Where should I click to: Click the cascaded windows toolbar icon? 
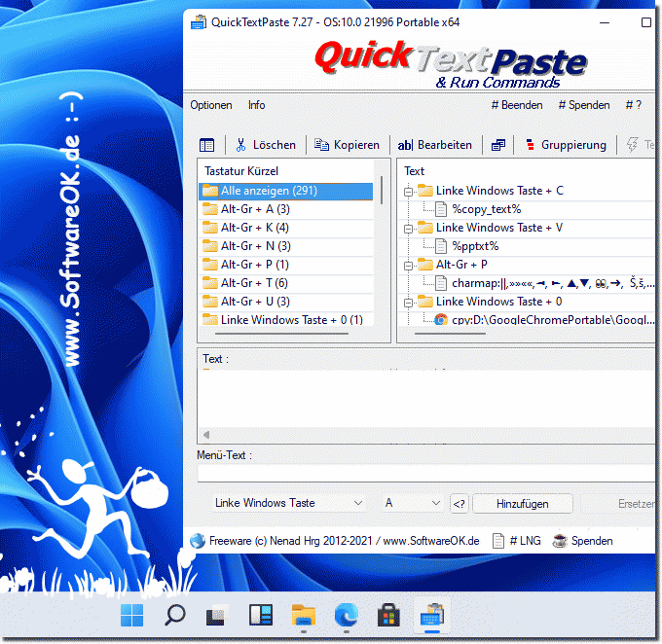pos(498,145)
